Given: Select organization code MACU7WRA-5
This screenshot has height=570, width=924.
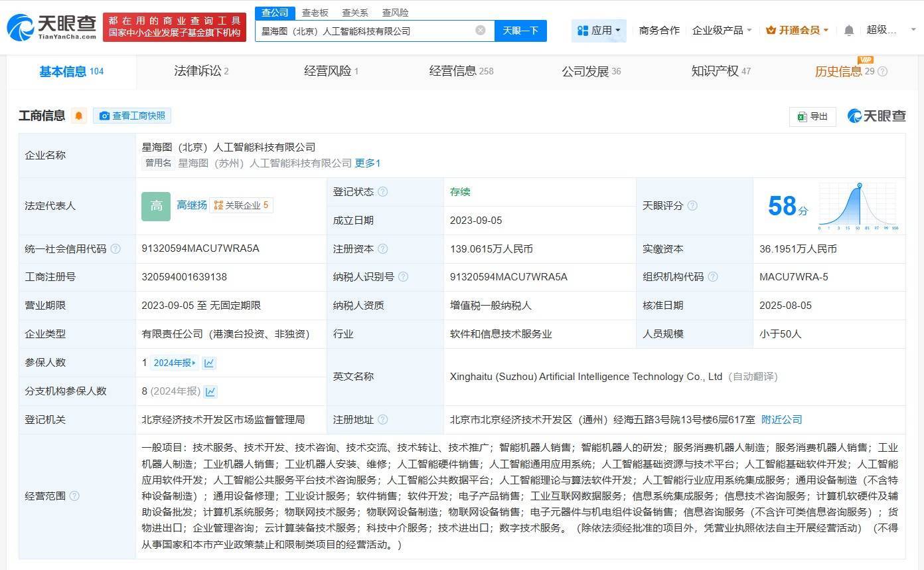Looking at the screenshot, I should (x=793, y=277).
